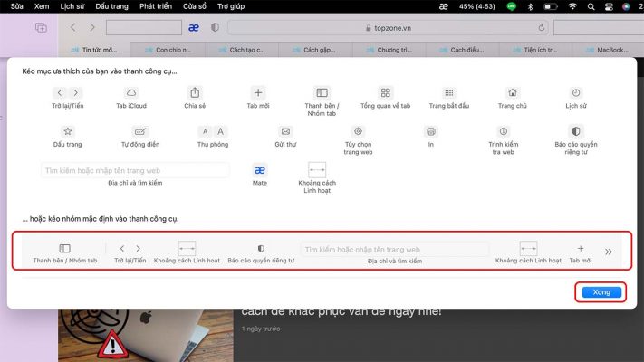Image resolution: width=644 pixels, height=362 pixels.
Task: Click the Trang chủ home icon
Action: (x=513, y=93)
